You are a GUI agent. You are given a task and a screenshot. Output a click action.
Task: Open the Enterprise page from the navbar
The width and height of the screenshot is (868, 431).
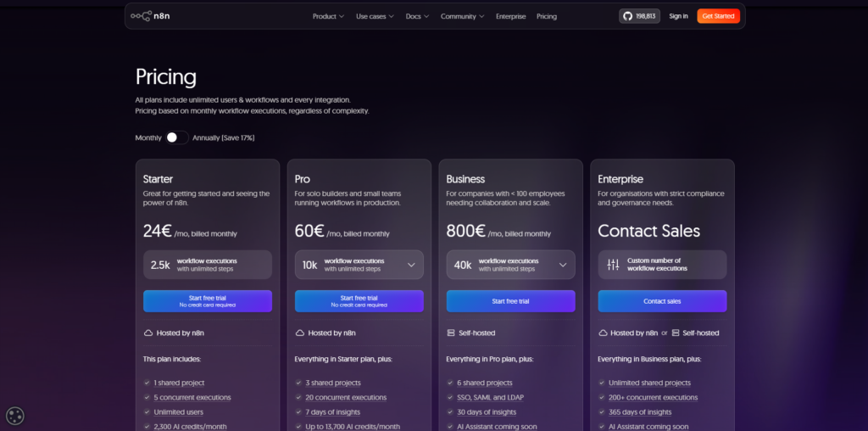pyautogui.click(x=511, y=17)
